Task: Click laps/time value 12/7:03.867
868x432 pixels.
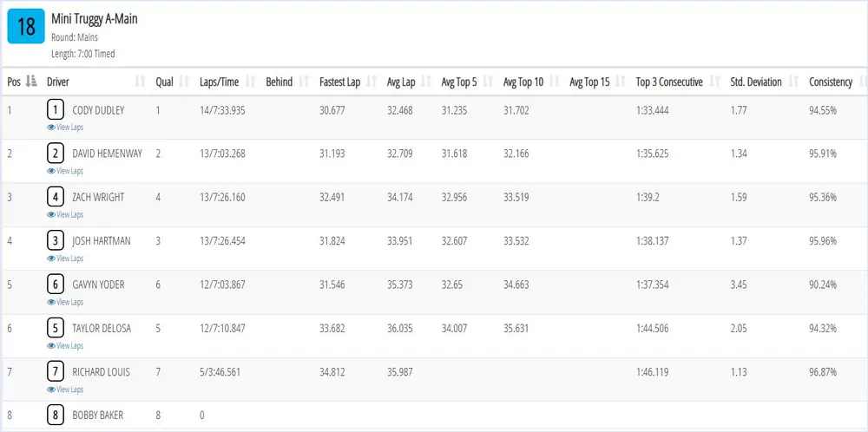Action: pyautogui.click(x=222, y=285)
